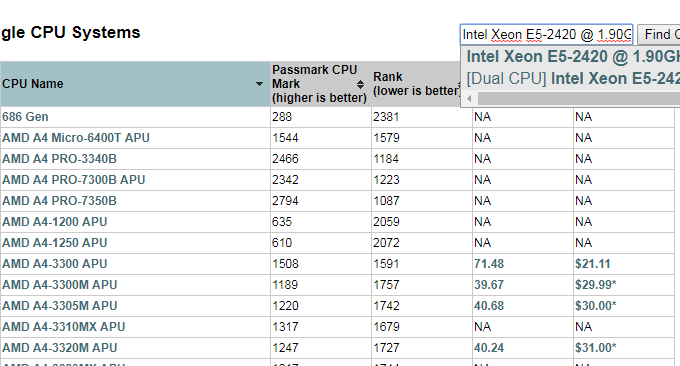Screen dimensions: 680x366
Task: Open AMD A4-3300 APU link
Action: [55, 264]
